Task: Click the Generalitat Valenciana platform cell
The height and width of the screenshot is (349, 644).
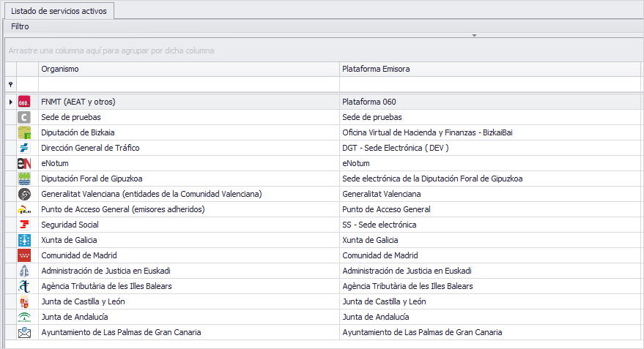Action: 490,194
